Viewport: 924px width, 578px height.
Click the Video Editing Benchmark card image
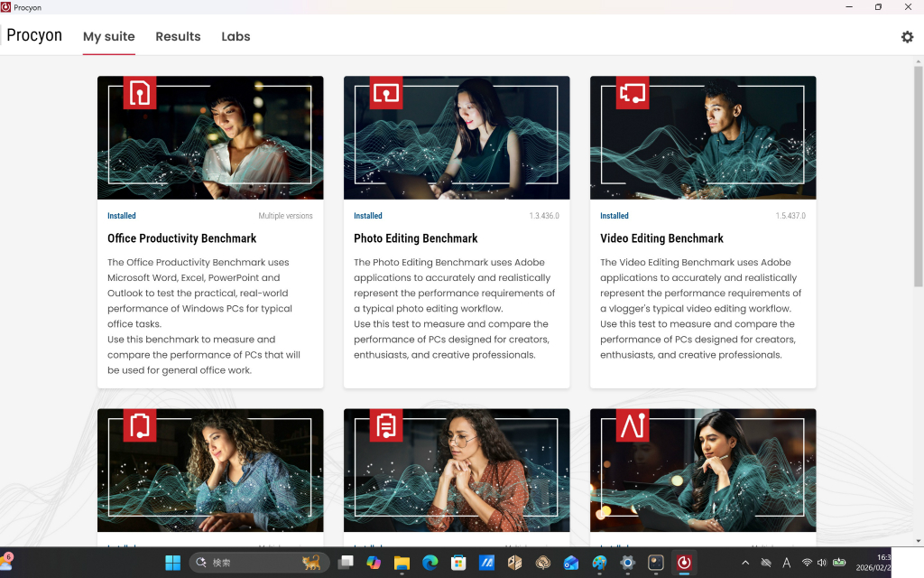tap(703, 137)
